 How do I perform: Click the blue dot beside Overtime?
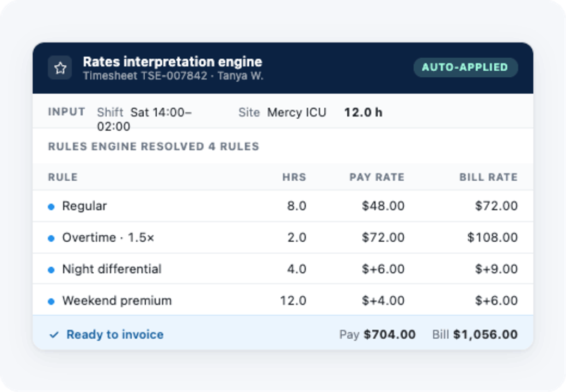(x=51, y=238)
